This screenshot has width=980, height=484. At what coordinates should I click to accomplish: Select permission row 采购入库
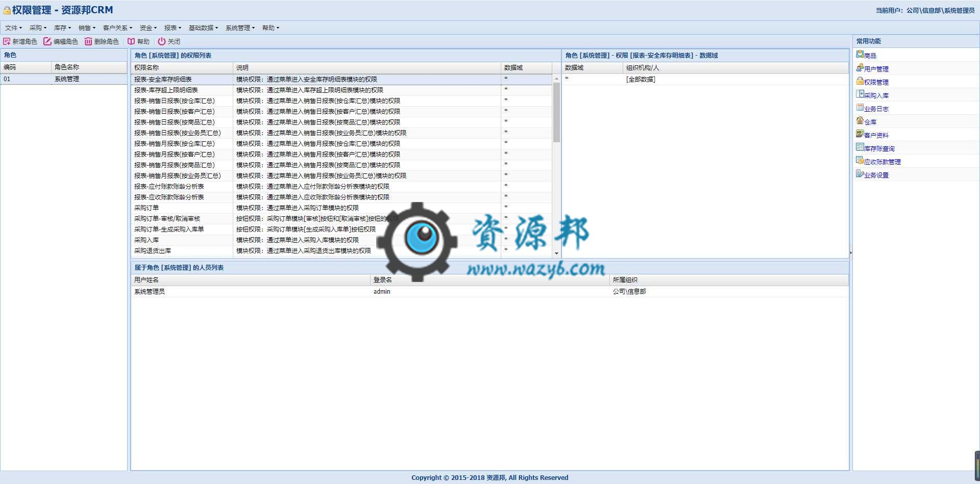pos(341,240)
